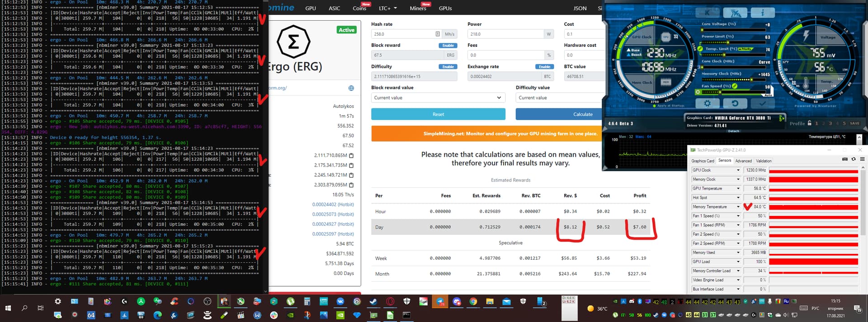868x322 pixels.
Task: Select Afterburner profile slot 5
Action: (x=844, y=123)
